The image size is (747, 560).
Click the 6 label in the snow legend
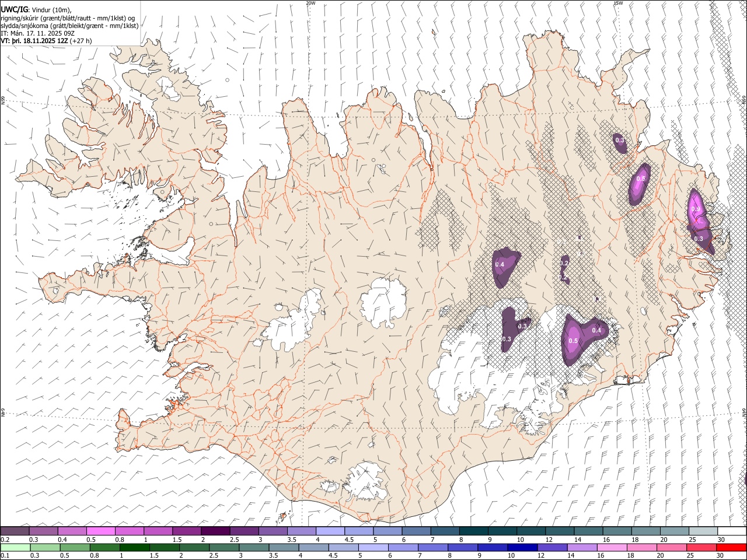pos(403,540)
